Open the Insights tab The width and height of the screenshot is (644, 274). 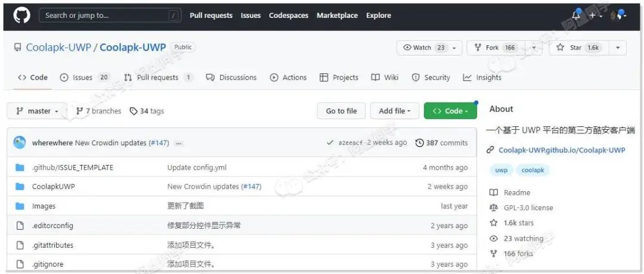pos(482,77)
